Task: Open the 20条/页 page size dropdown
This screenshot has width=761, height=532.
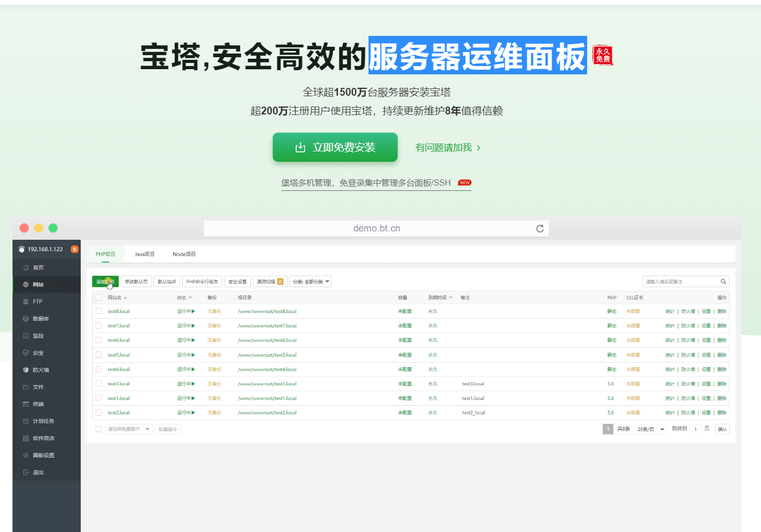Action: coord(651,429)
